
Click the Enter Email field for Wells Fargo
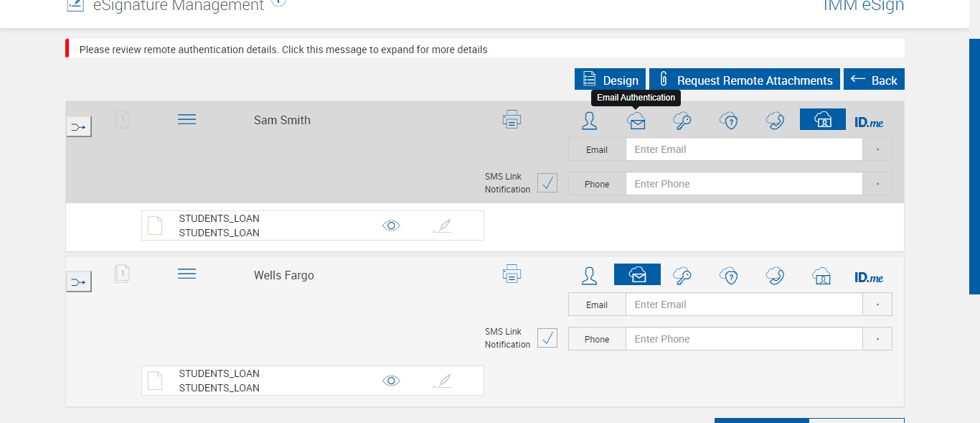tap(743, 305)
